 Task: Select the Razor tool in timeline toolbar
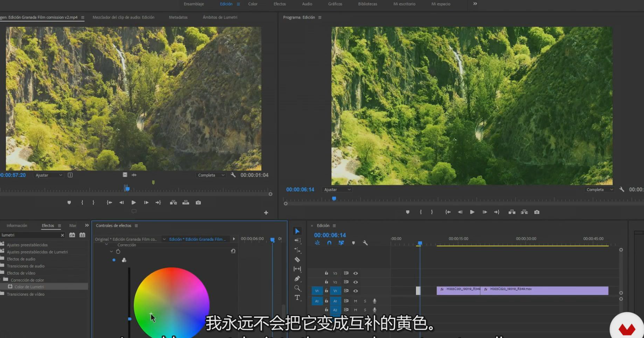tap(297, 260)
